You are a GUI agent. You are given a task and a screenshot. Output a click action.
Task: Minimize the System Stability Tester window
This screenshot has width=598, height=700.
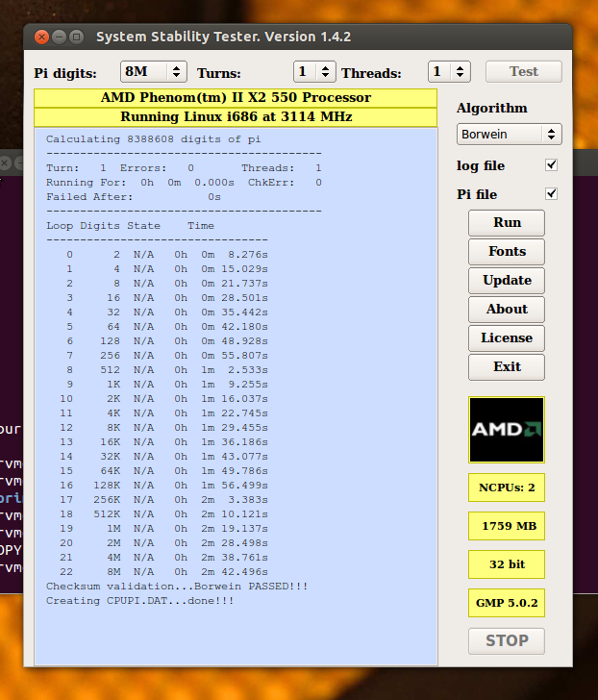pos(59,37)
